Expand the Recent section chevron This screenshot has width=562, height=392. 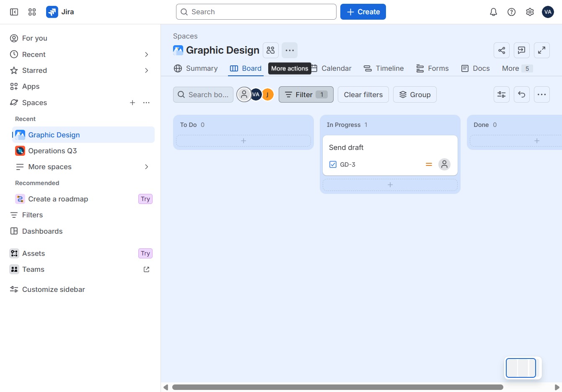pyautogui.click(x=146, y=54)
